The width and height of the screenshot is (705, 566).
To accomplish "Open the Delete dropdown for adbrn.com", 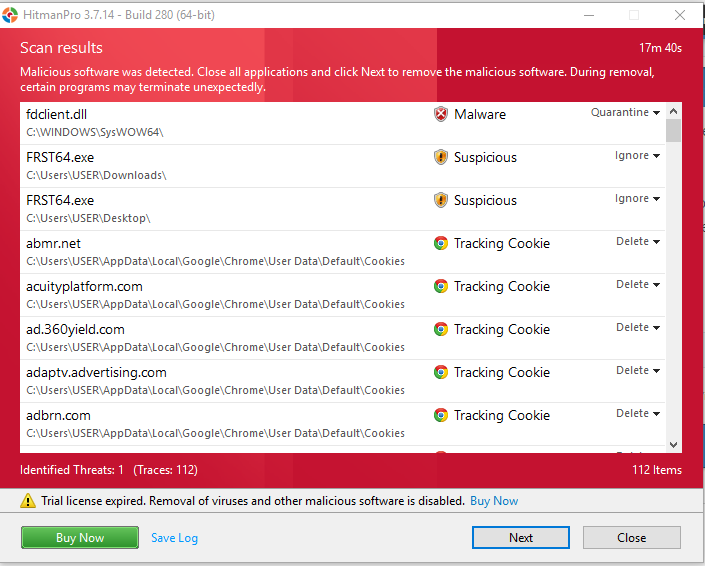I will point(638,413).
